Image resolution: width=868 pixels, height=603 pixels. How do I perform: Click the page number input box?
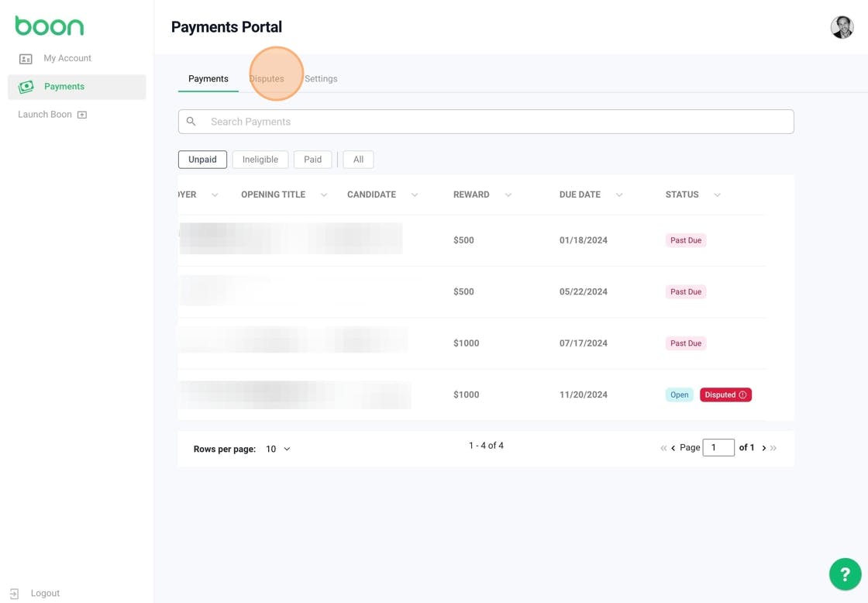point(718,447)
